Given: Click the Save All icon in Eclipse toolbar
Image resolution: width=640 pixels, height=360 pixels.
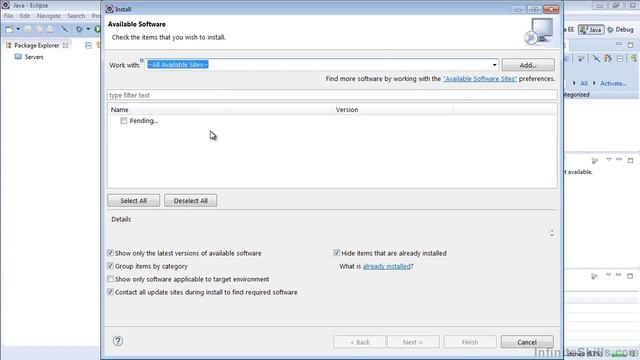Looking at the screenshot, I should click(39, 29).
